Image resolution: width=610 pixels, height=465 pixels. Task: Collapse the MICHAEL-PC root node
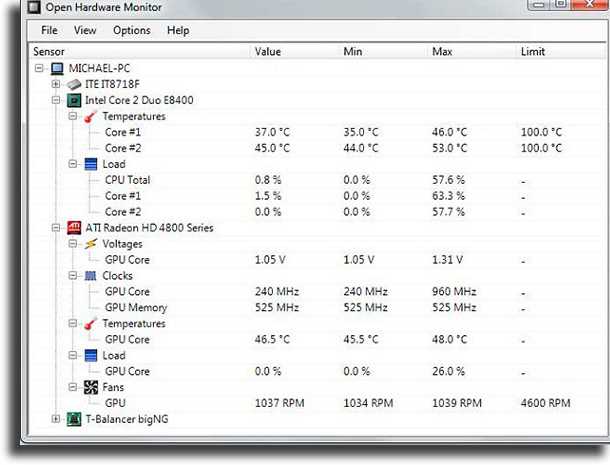pos(39,68)
